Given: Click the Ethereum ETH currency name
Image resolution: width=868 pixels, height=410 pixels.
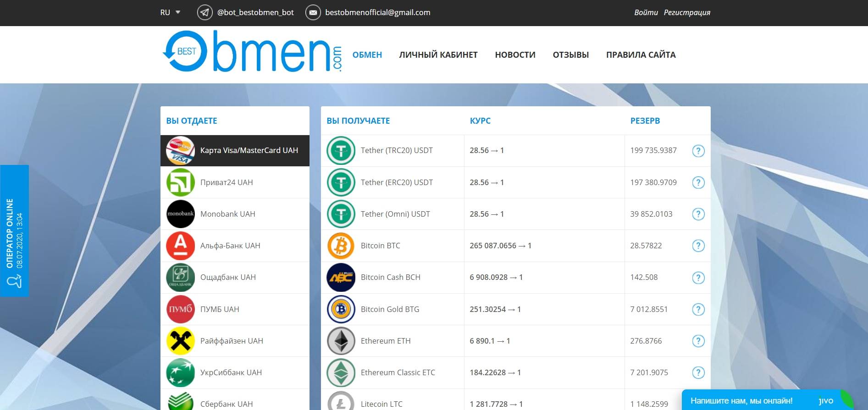Looking at the screenshot, I should [386, 341].
